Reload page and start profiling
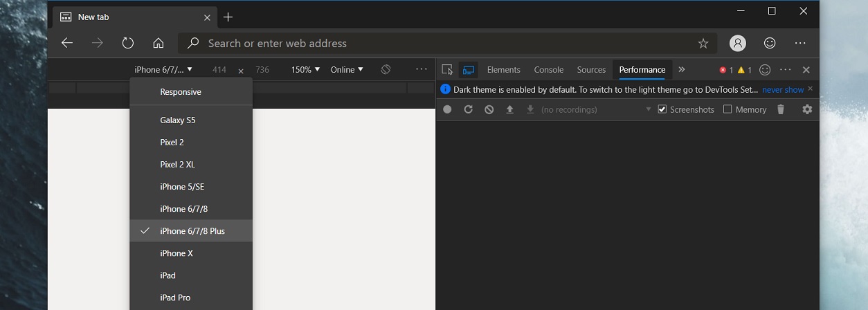Viewport: 868px width, 310px height. point(468,109)
